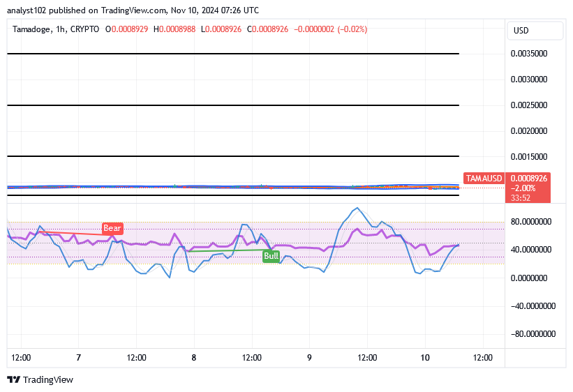This screenshot has height=392, width=573.
Task: Click the close value C0.0008926
Action: tap(267, 29)
